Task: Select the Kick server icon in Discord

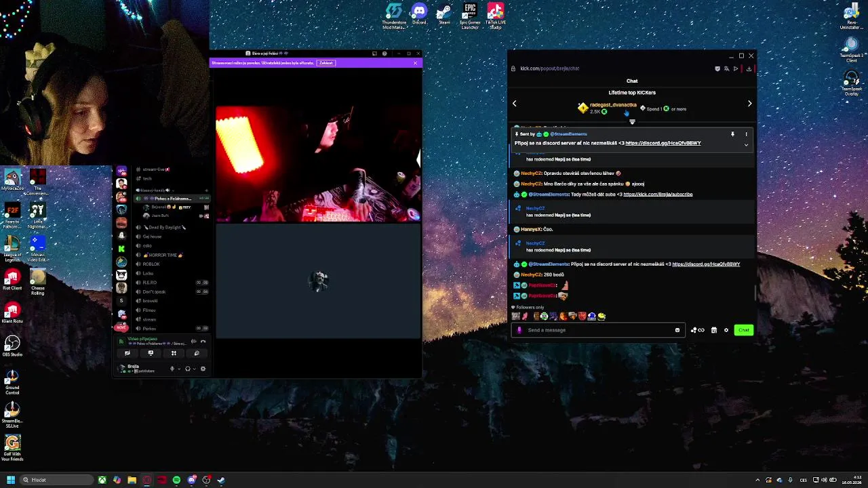Action: coord(121,249)
